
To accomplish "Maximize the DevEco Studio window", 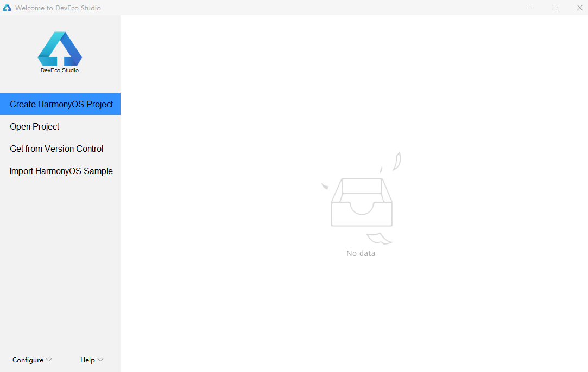I will click(554, 8).
